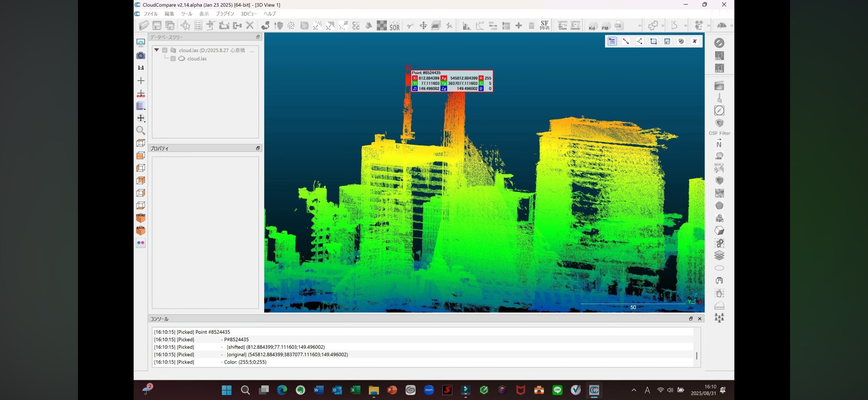Set the Back view cube
Image resolution: width=868 pixels, height=400 pixels.
(140, 230)
